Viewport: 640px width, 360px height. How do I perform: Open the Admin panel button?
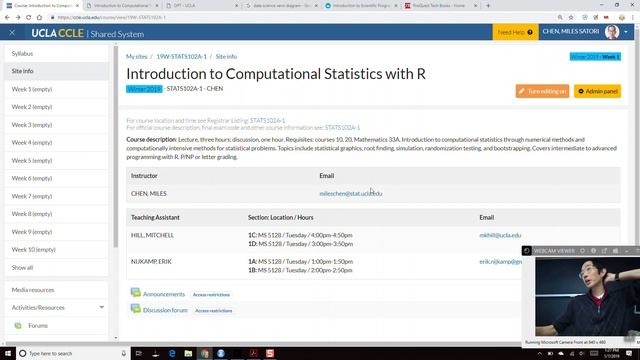point(598,91)
